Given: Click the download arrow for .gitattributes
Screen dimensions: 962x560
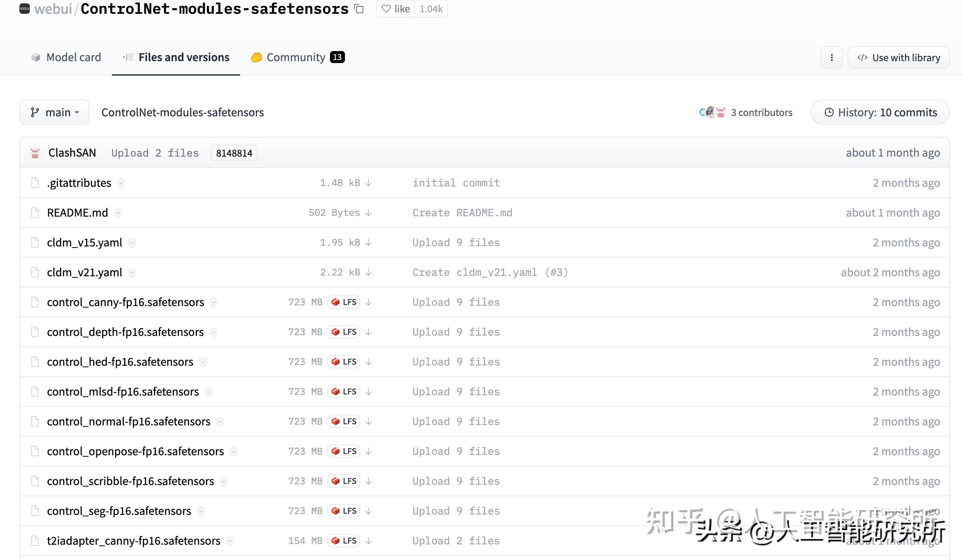Looking at the screenshot, I should click(369, 183).
